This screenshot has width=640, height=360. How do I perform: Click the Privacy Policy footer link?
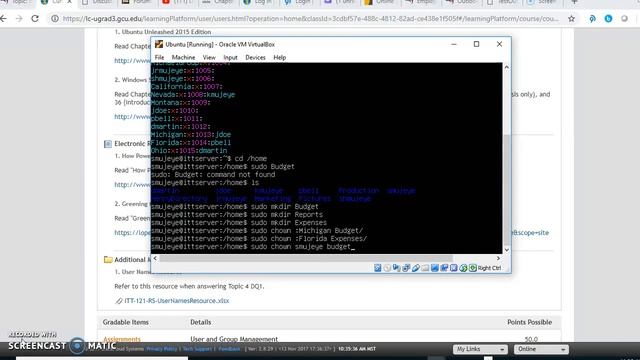162,349
